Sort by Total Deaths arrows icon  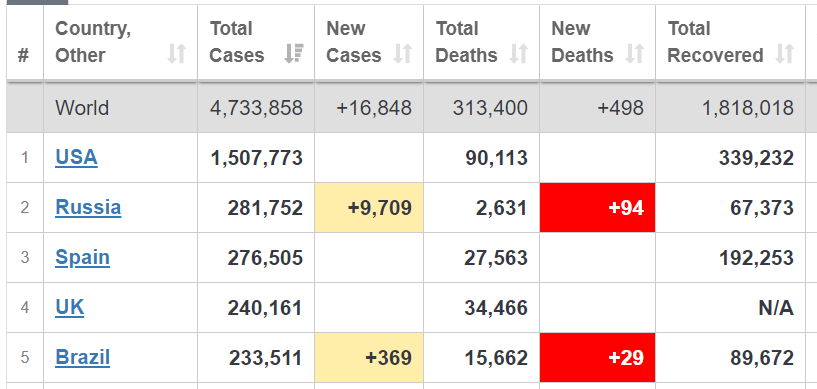tap(519, 54)
